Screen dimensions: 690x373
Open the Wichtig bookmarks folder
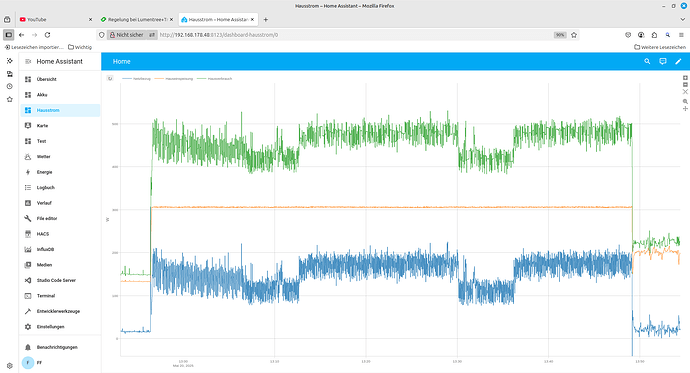pyautogui.click(x=80, y=47)
